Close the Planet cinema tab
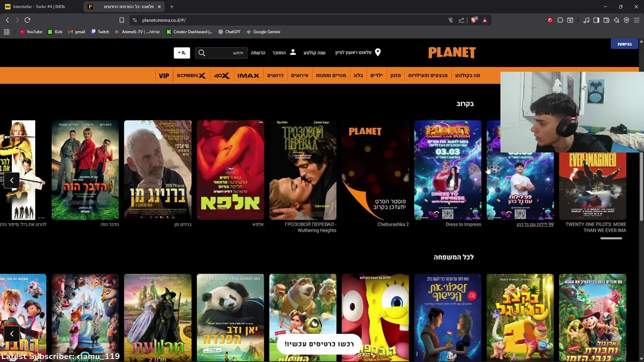 click(159, 7)
